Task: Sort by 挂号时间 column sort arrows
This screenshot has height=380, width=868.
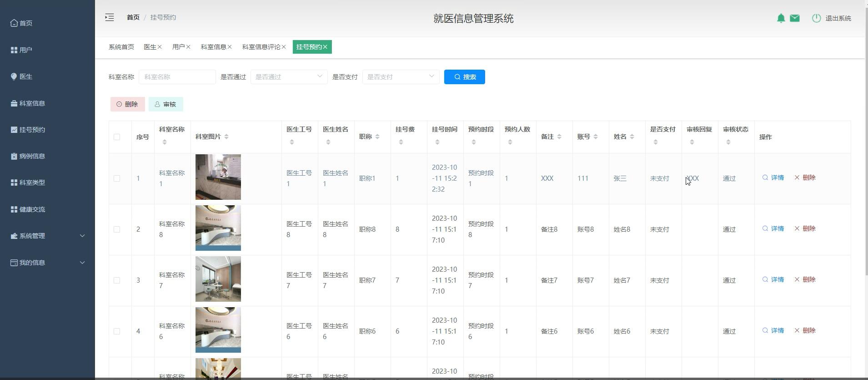Action: tap(437, 142)
